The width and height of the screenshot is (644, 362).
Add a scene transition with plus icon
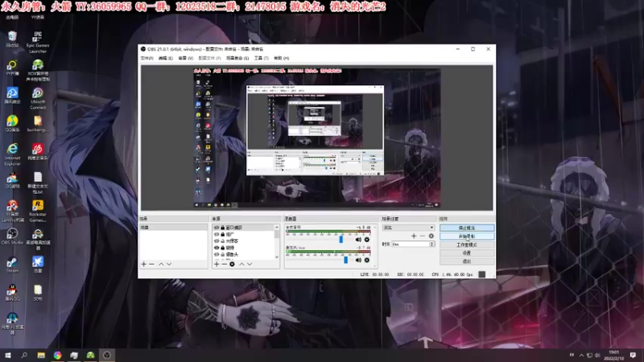[414, 236]
